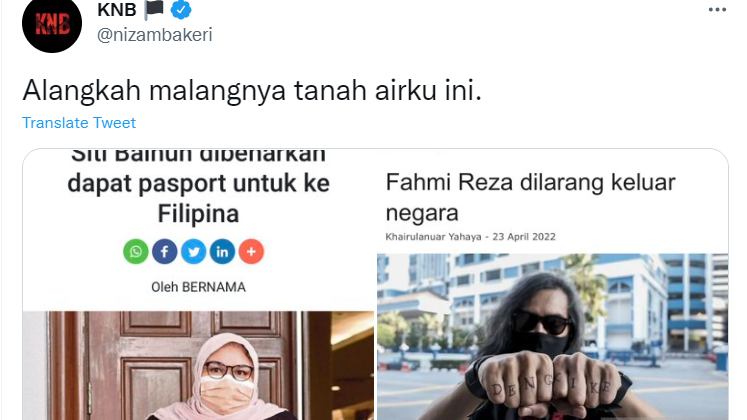Click the tweet text 'Alangkah malangnya tanah airku ini.'
747x420 pixels.
pos(252,90)
